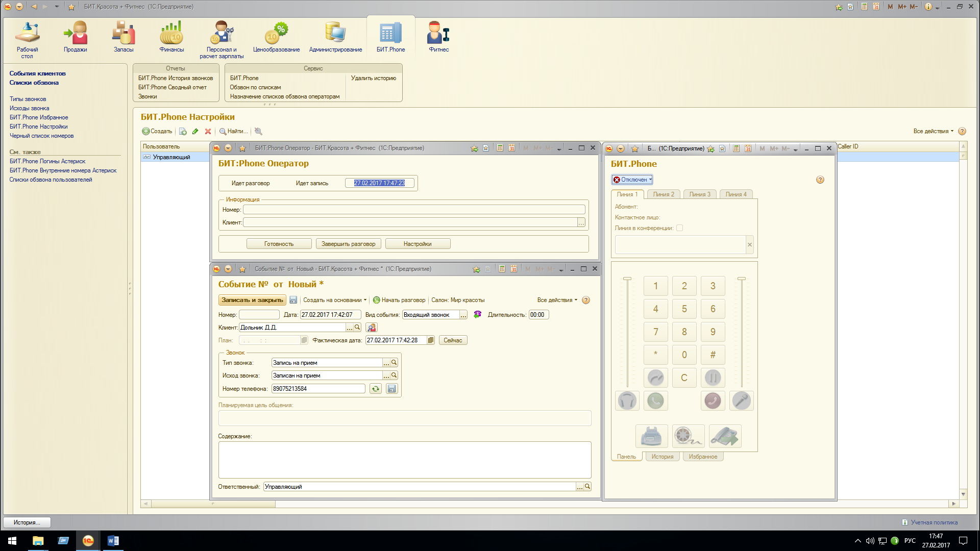Expand Создать на основании dropdown
The image size is (980, 551).
[335, 300]
